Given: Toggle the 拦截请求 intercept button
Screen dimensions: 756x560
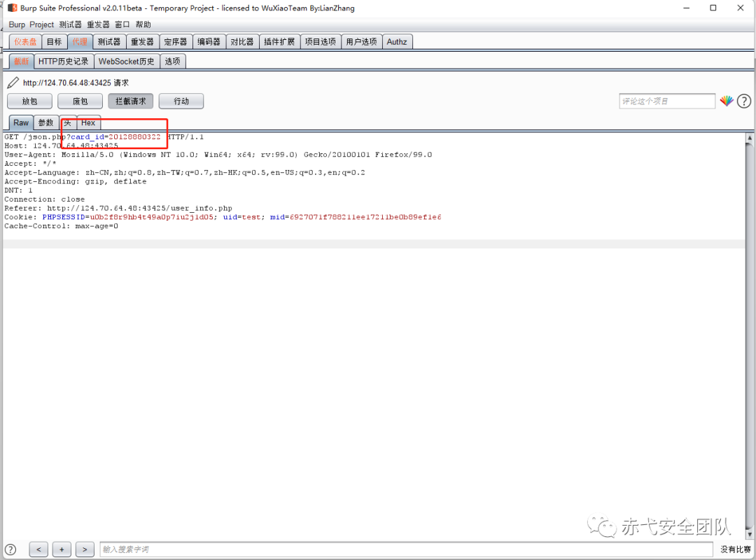Looking at the screenshot, I should tap(131, 101).
